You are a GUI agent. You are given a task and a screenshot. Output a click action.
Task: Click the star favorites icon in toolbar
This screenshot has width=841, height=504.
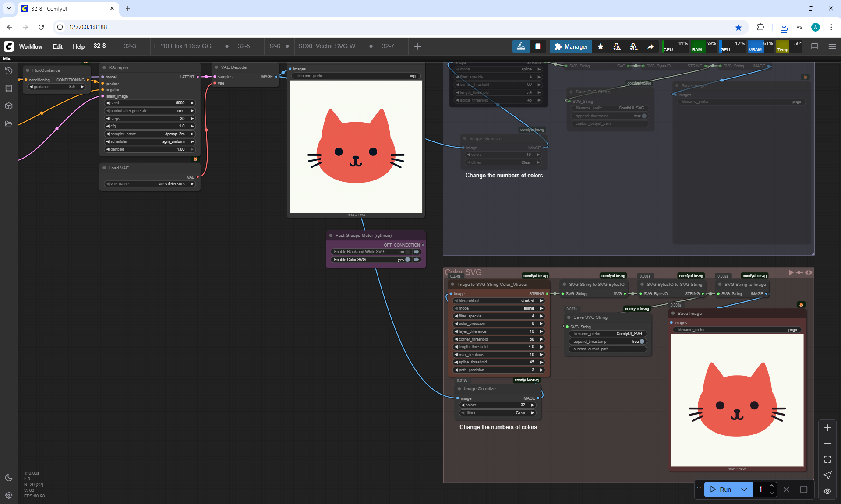[x=601, y=46]
